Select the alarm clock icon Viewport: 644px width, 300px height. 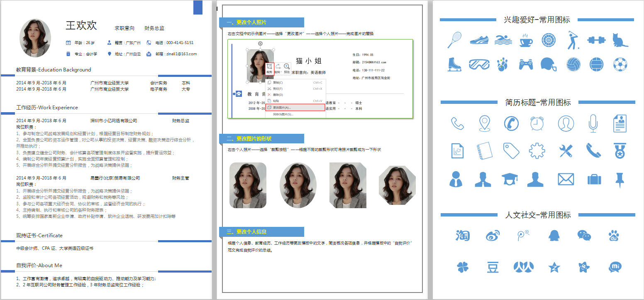pos(537,123)
